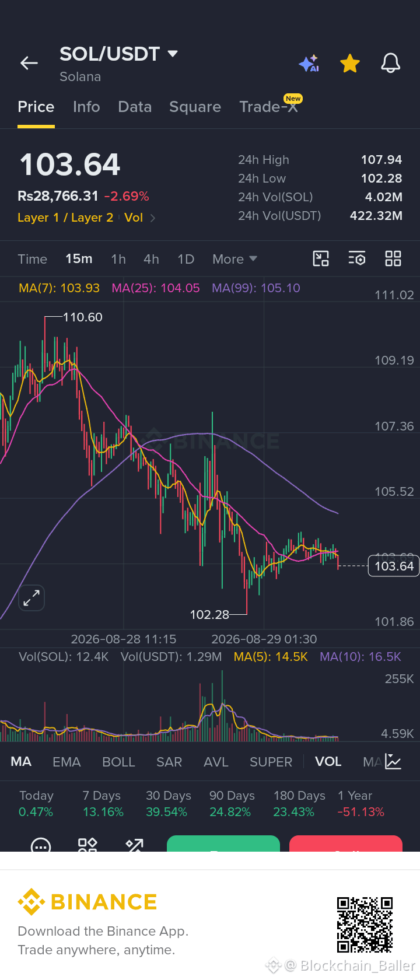420x980 pixels.
Task: Open the Data tab
Action: pos(135,107)
